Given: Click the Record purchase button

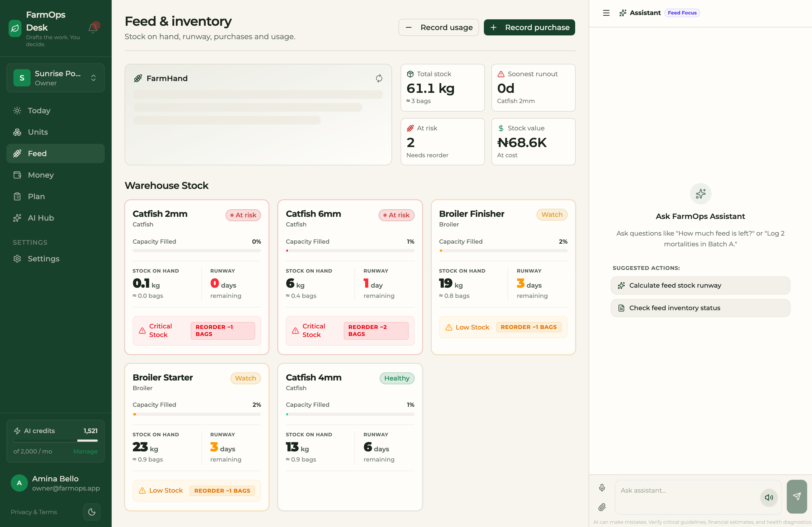Looking at the screenshot, I should click(x=529, y=27).
